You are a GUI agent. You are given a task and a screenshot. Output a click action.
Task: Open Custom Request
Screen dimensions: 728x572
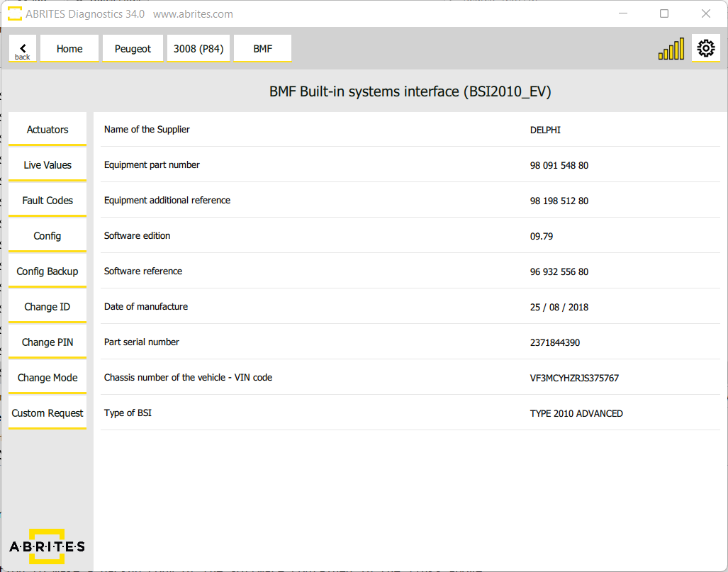[47, 413]
